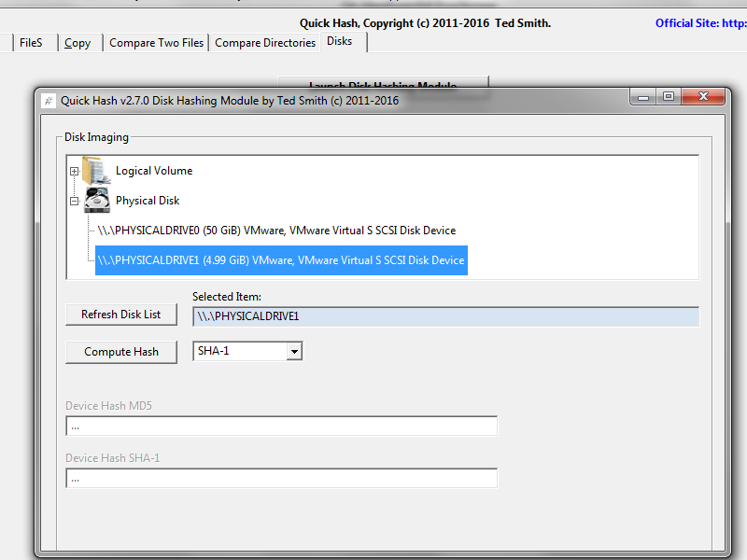
Task: Collapse the Physical Disk tree node
Action: pyautogui.click(x=75, y=201)
